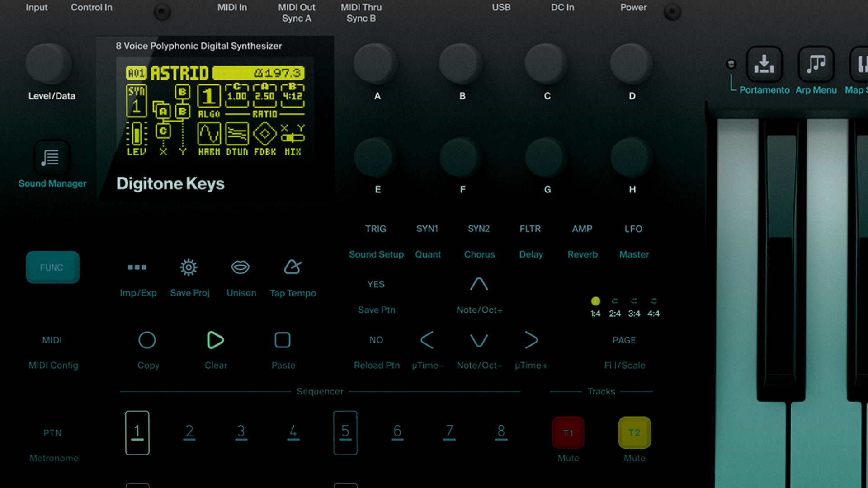868x488 pixels.
Task: Open the SYN1 parameter page
Action: pos(427,229)
